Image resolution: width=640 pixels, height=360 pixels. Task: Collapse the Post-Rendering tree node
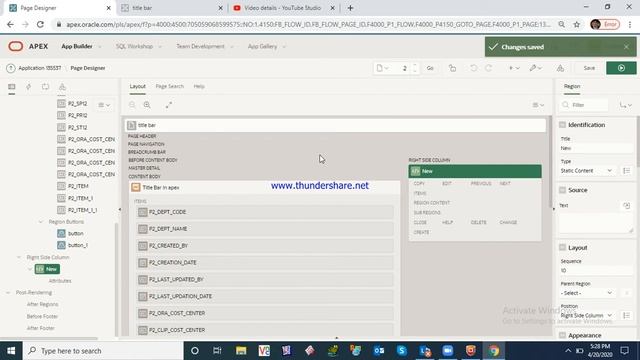(8, 292)
